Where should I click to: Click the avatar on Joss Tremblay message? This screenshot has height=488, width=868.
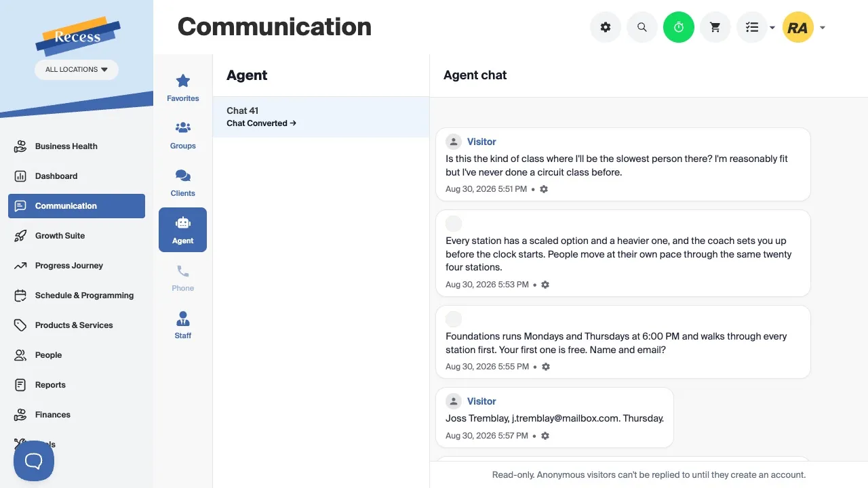coord(454,401)
